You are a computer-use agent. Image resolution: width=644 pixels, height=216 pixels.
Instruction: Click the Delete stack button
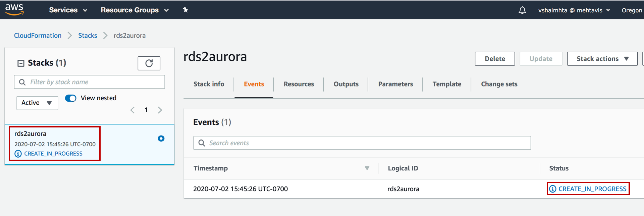pos(495,59)
